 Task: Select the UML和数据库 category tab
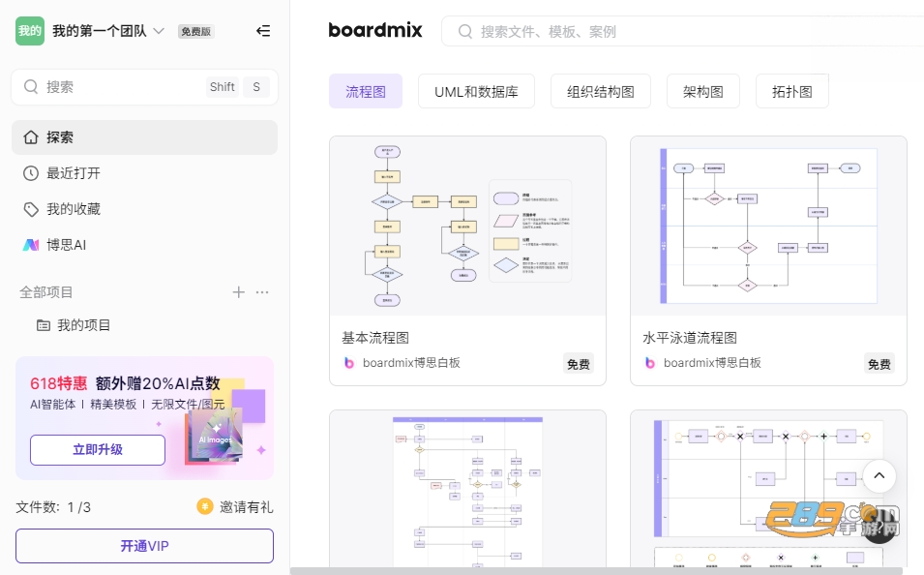coord(476,91)
